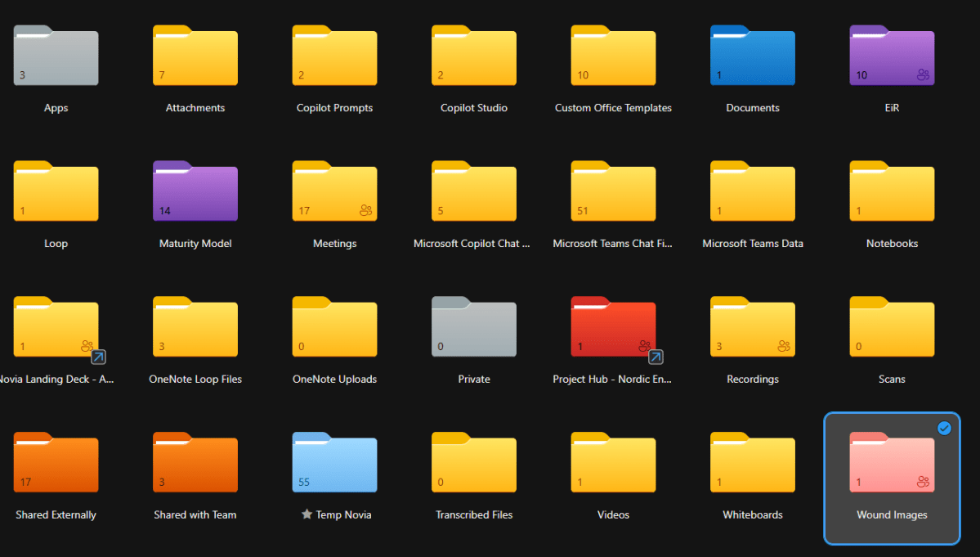Image resolution: width=980 pixels, height=557 pixels.
Task: Open the Copilot Studio folder
Action: (x=473, y=56)
